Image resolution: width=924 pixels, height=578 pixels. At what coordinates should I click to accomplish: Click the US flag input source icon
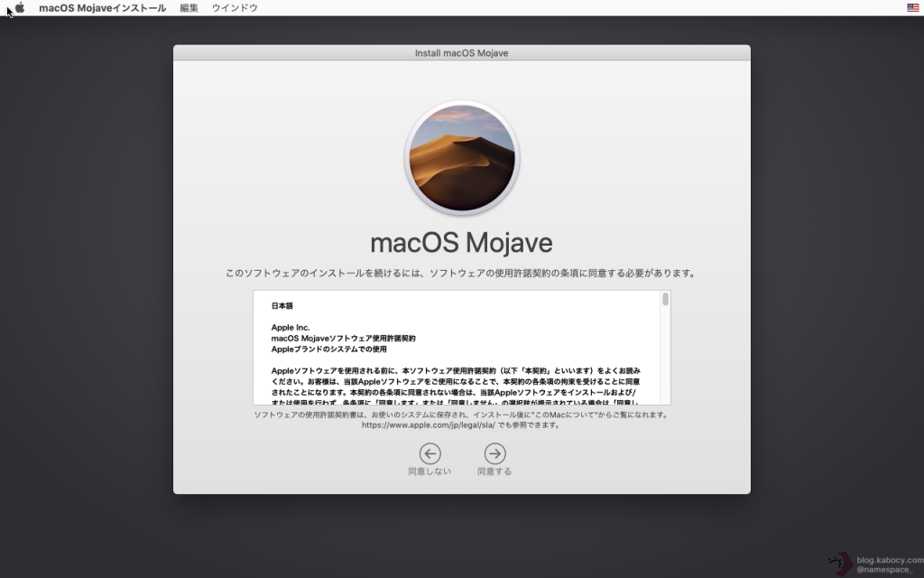point(912,8)
